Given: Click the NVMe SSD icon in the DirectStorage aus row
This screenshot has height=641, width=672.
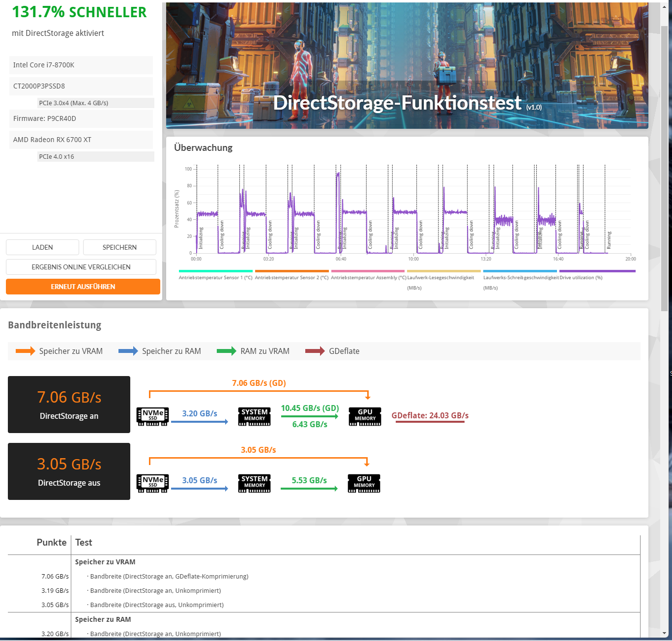Looking at the screenshot, I should click(152, 483).
